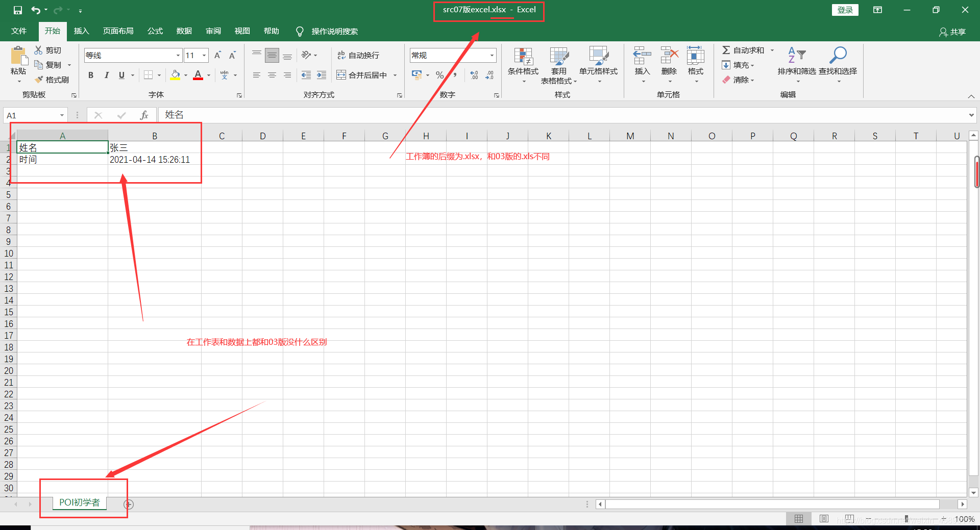980x530 pixels.
Task: Click the Copy icon
Action: 38,65
